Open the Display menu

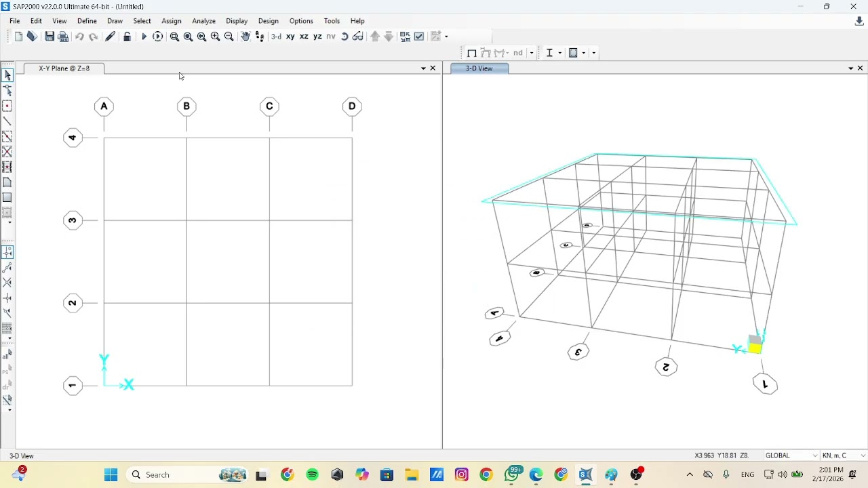pyautogui.click(x=237, y=21)
